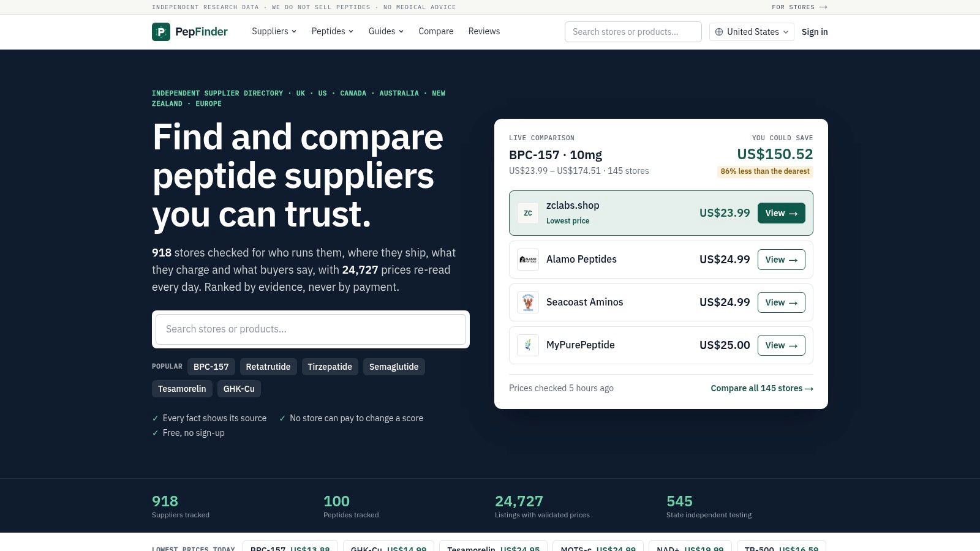Open the Suppliers dropdown menu
The width and height of the screenshot is (980, 551).
[x=274, y=31]
